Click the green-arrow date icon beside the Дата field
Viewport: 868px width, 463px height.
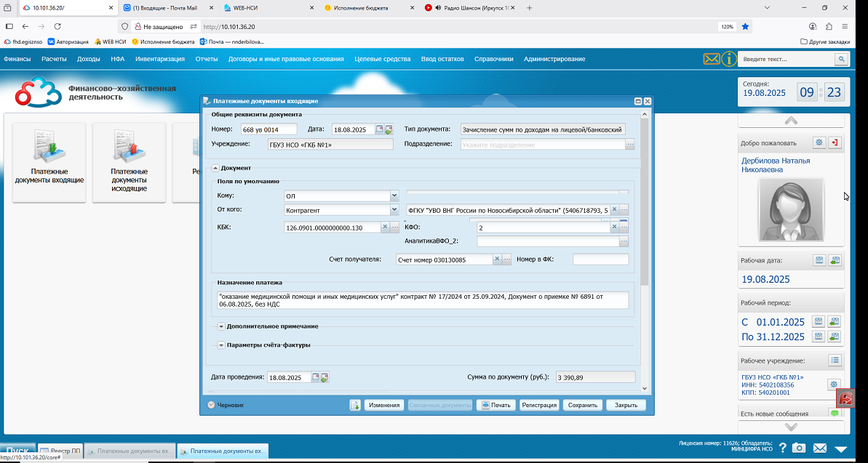click(x=389, y=129)
